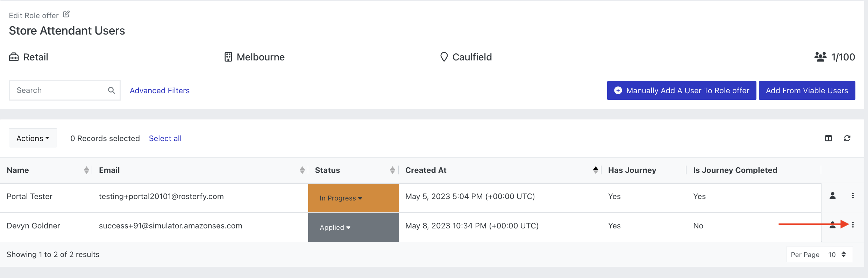Viewport: 868px width, 278px height.
Task: Click Manually Add A User To Role offer
Action: click(x=682, y=90)
